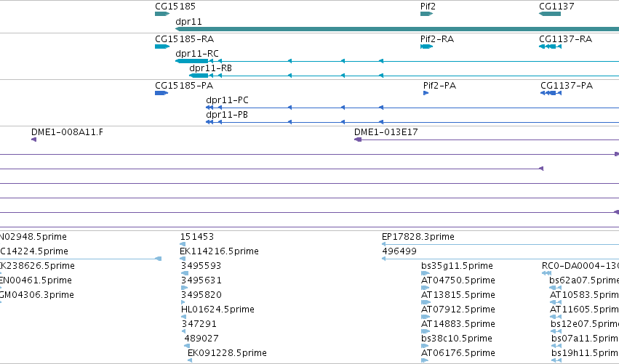Select the Pif2-PA protein label

(439, 86)
